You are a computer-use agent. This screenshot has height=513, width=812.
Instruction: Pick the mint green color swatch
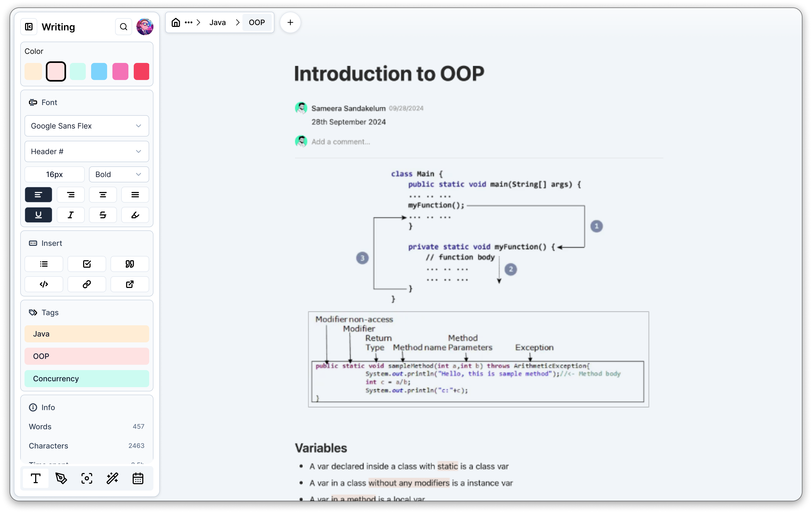coord(78,71)
